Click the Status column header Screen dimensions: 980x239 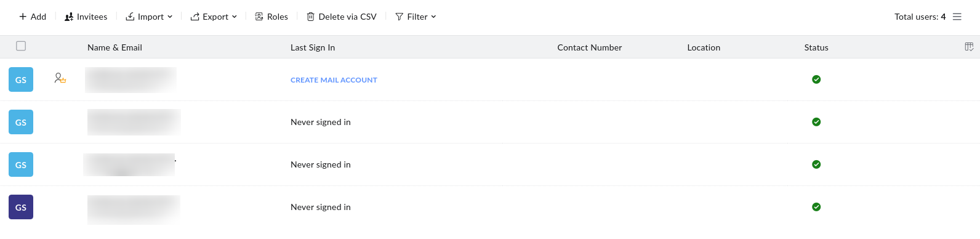pos(816,47)
